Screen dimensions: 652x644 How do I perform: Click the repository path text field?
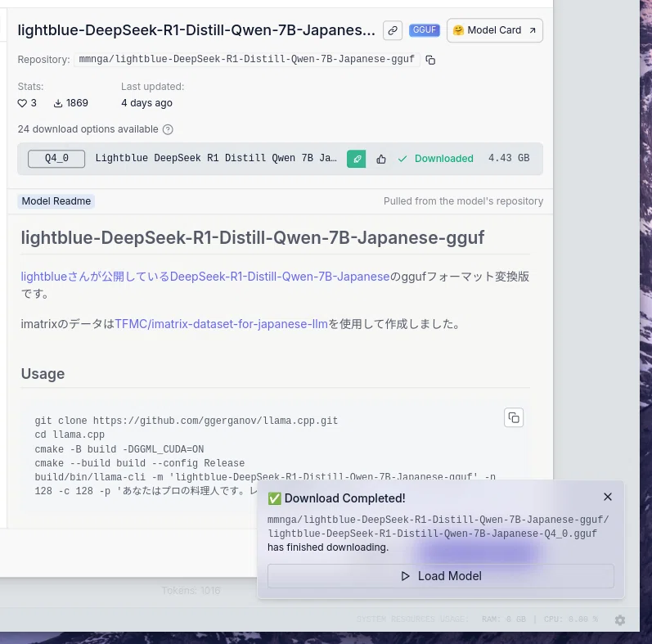coord(246,60)
